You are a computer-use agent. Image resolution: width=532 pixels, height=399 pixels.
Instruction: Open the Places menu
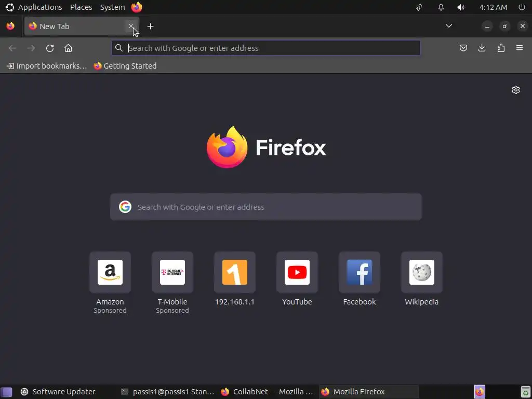[x=81, y=7]
